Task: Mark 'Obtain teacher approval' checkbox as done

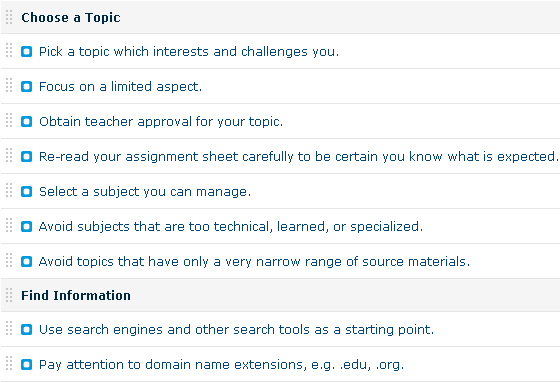Action: point(26,122)
